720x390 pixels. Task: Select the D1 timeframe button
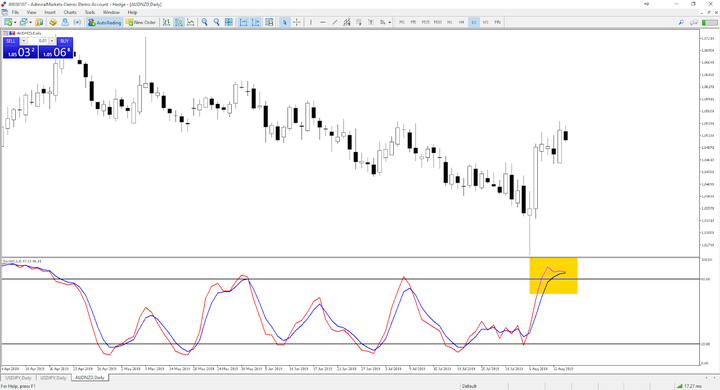point(474,22)
